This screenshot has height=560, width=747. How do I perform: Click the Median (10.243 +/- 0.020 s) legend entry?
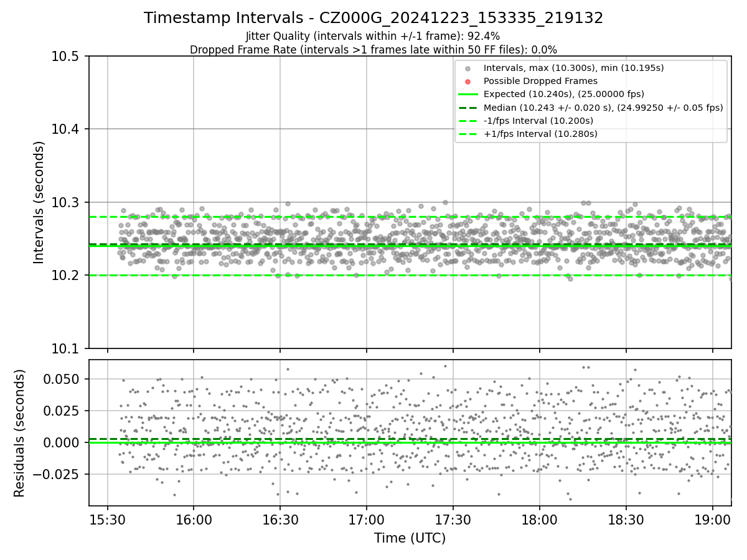click(603, 108)
